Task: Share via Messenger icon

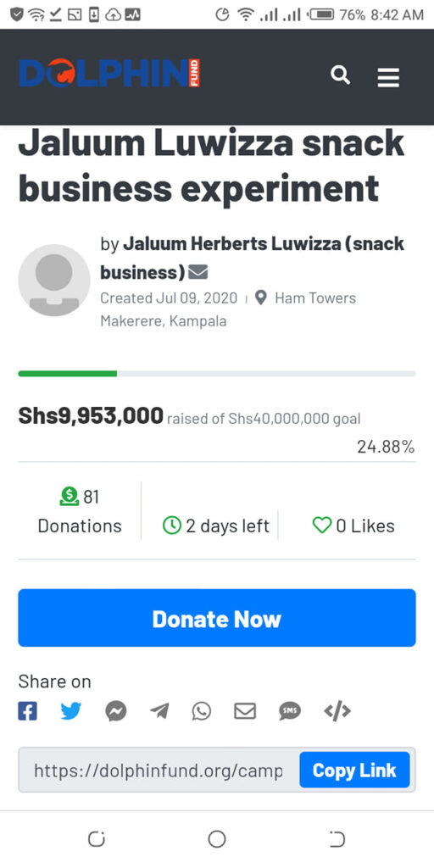Action: coord(115,711)
